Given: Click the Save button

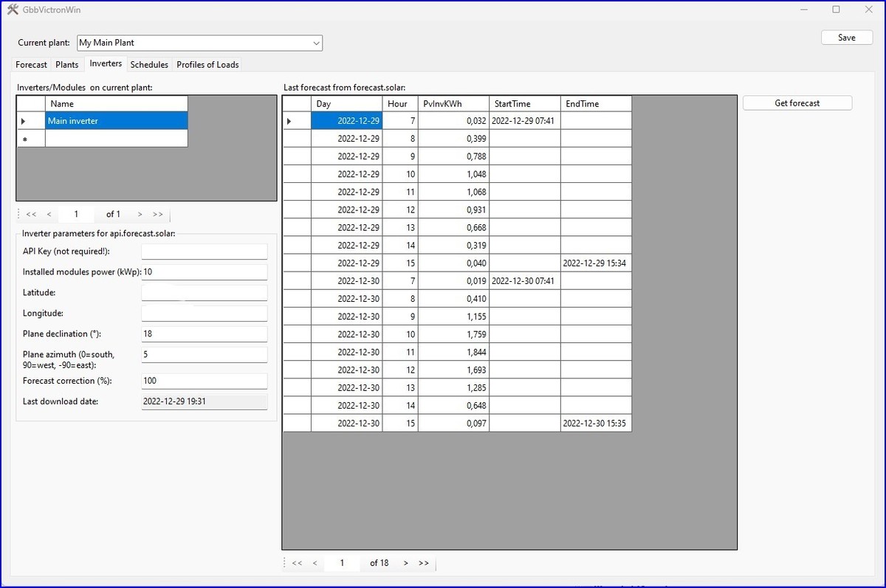Looking at the screenshot, I should [846, 38].
